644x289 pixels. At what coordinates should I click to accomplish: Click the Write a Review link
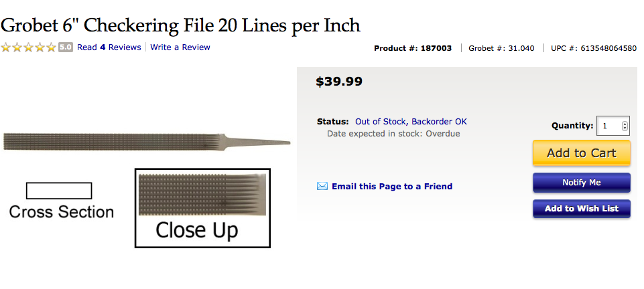180,47
